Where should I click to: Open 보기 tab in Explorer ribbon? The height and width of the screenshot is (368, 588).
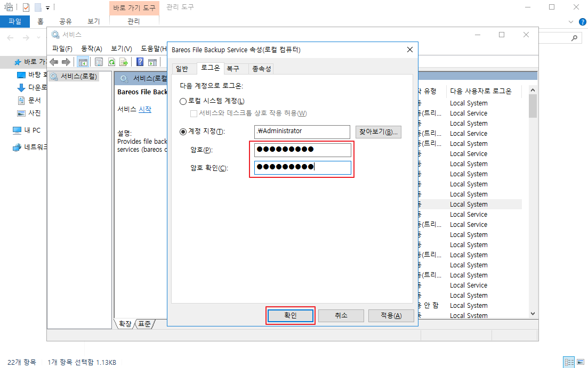[94, 21]
